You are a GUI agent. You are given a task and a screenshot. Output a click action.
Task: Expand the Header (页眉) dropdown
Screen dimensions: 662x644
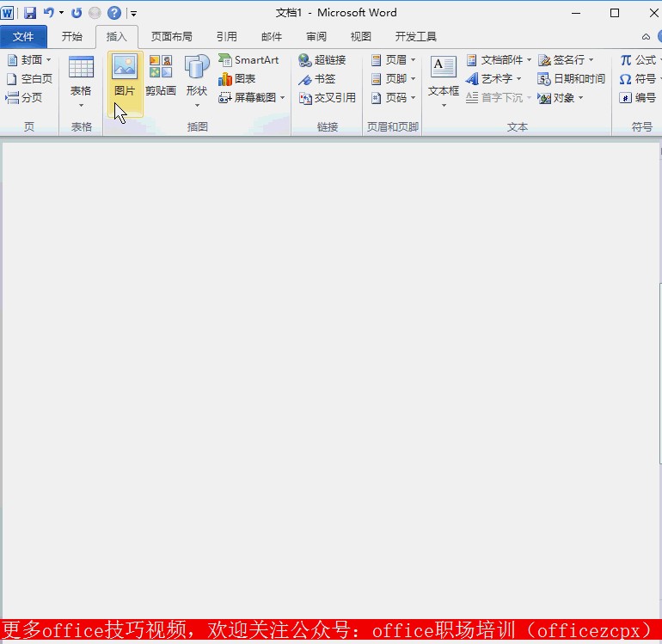394,60
